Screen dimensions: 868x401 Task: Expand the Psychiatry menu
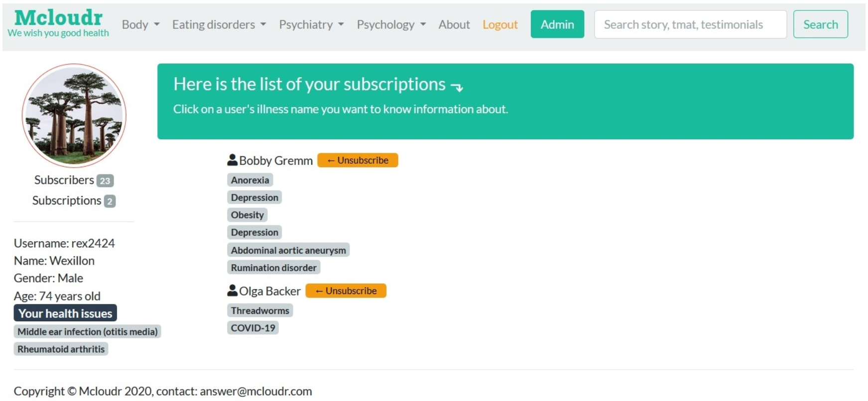tap(311, 24)
